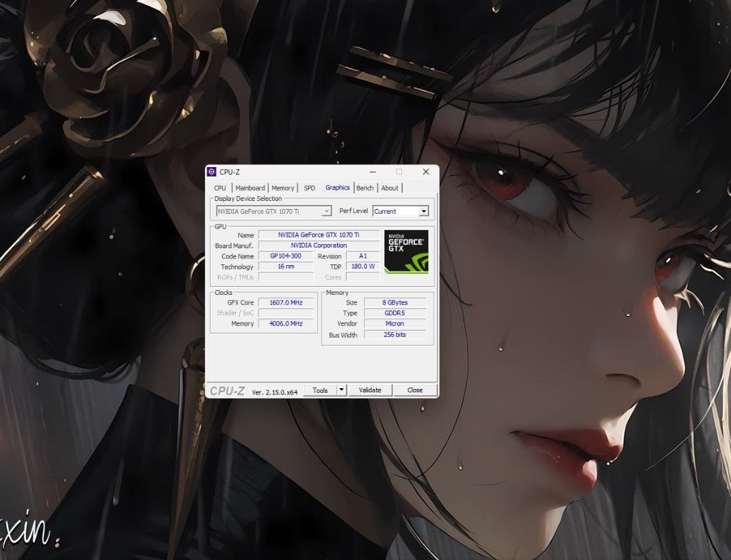731x560 pixels.
Task: Close the CPU-Z window with X
Action: [x=426, y=172]
